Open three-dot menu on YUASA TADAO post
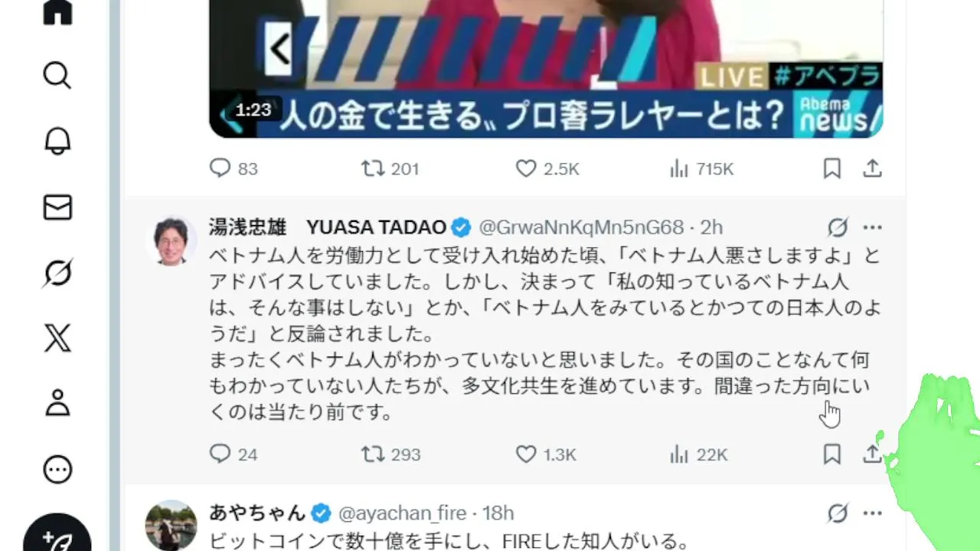This screenshot has width=980, height=551. (873, 227)
